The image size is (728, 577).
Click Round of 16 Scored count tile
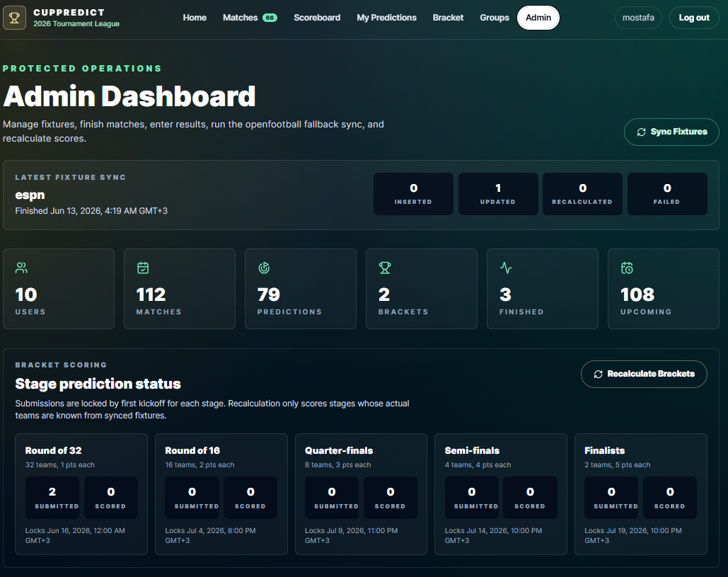pyautogui.click(x=250, y=498)
